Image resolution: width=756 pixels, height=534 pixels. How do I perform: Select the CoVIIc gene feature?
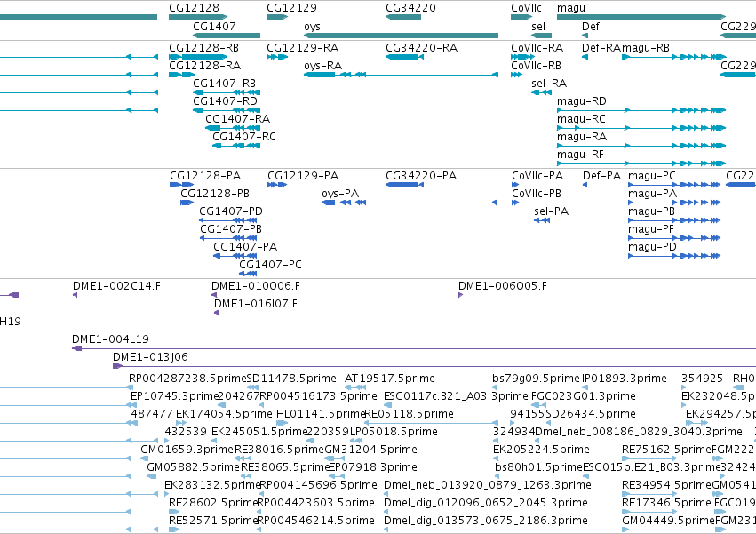pos(521,17)
